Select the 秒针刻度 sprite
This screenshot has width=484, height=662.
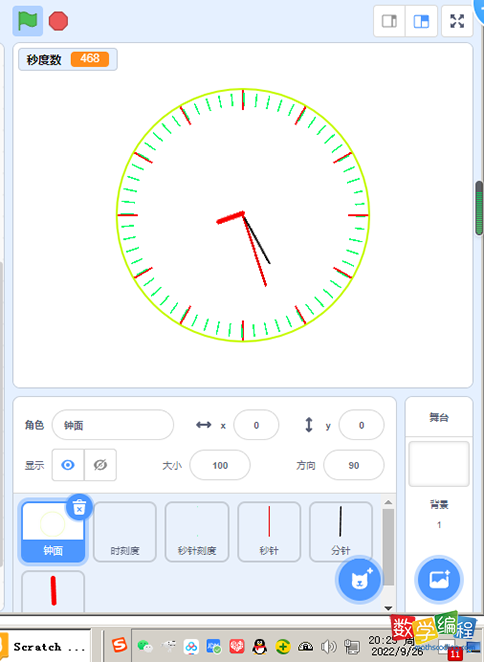[197, 532]
